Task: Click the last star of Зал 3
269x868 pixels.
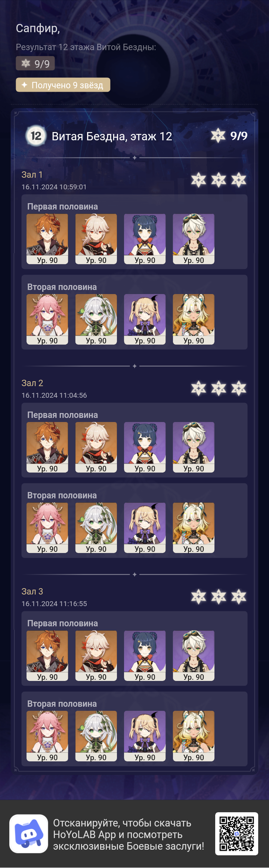Action: tap(239, 597)
